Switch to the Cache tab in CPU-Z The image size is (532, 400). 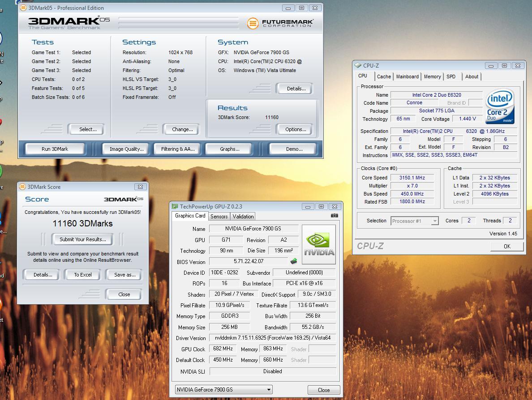click(384, 77)
